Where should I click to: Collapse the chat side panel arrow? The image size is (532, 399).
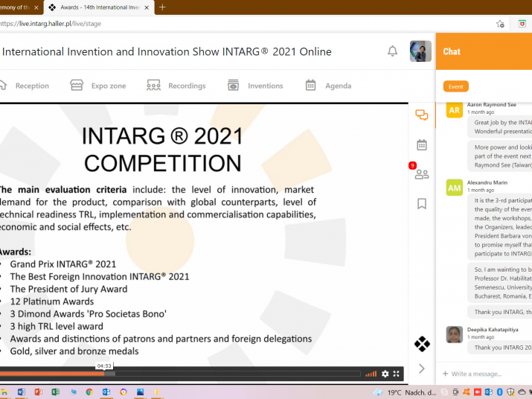[x=422, y=368]
